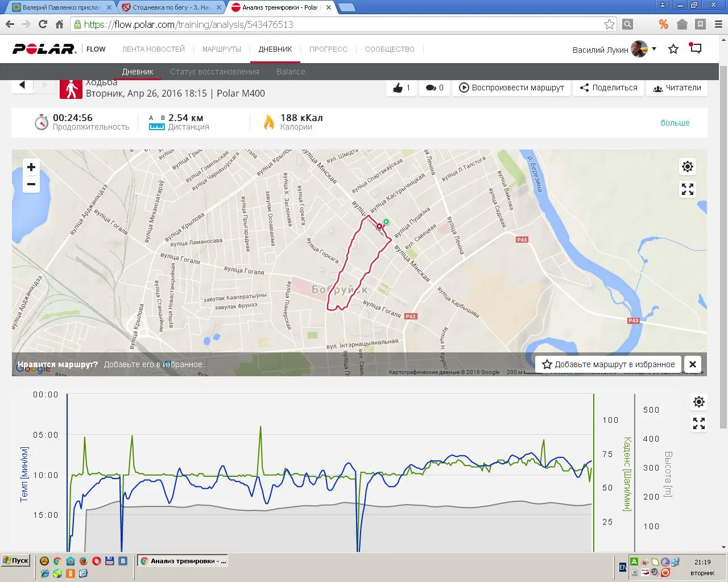Click the 2.54 км distance value
The width and height of the screenshot is (728, 582).
click(x=186, y=118)
